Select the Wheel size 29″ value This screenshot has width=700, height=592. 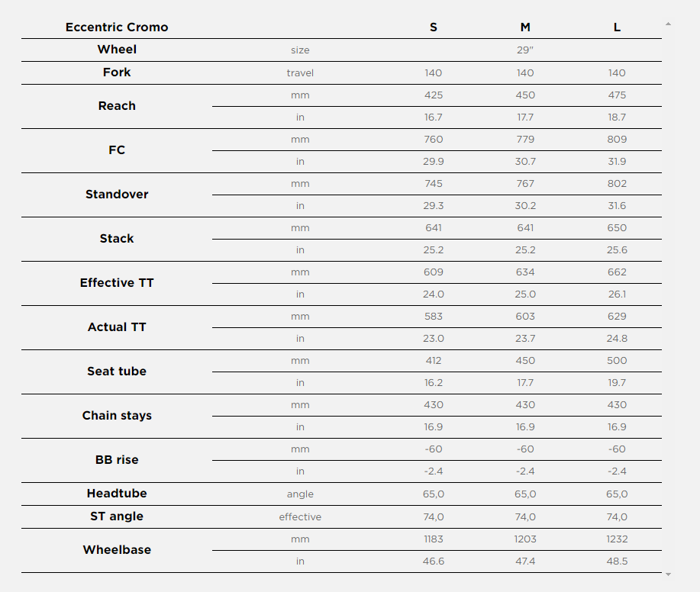coord(525,50)
